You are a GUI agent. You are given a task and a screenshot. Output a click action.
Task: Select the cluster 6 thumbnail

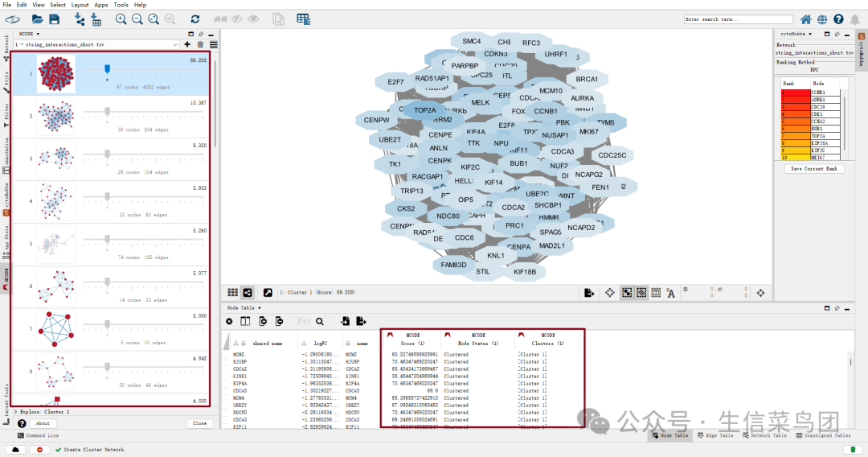click(56, 286)
